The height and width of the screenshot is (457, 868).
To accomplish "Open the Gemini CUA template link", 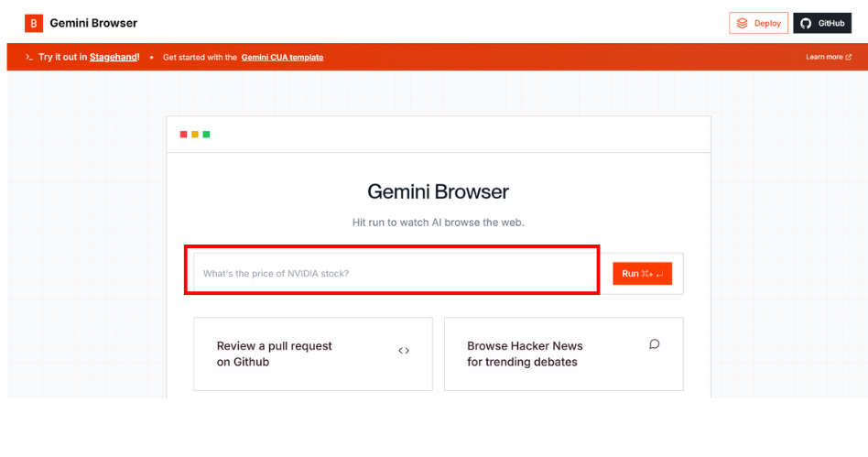I will [282, 57].
